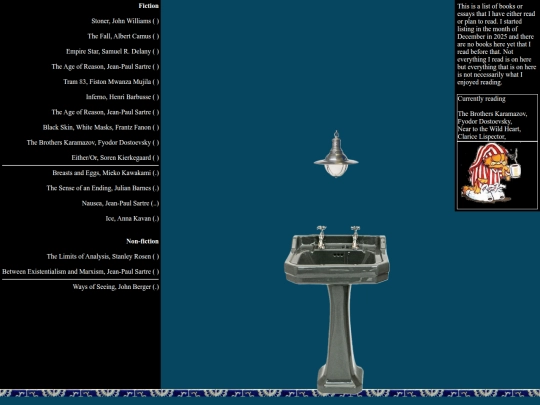Screen dimensions: 540x405
Task: Click "Nausea, Jean-Paul Sartre" entry
Action: tap(121, 203)
